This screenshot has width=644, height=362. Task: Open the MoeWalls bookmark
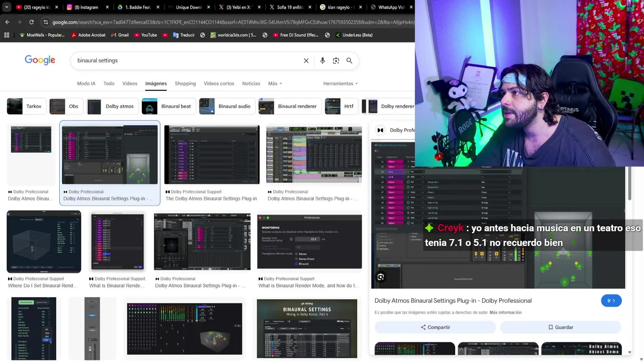[42, 35]
